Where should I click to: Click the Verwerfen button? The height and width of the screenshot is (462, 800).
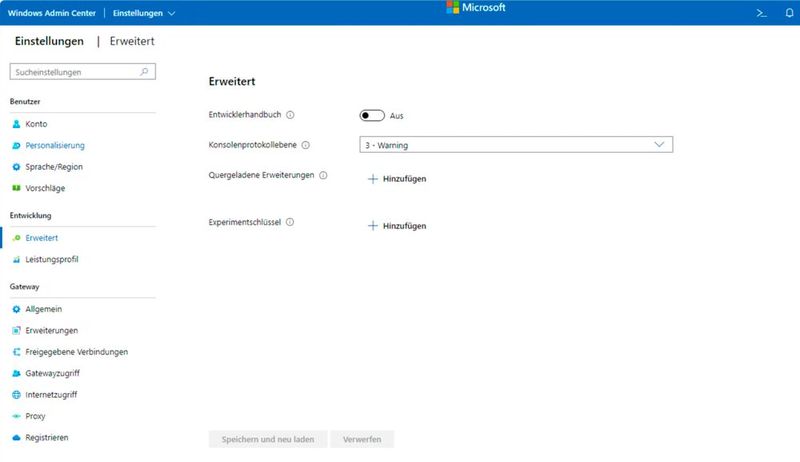click(362, 439)
